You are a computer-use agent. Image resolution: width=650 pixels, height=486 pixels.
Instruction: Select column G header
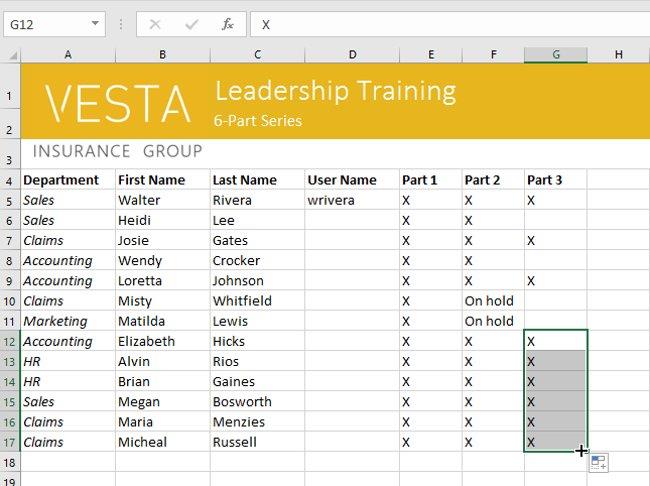[556, 55]
